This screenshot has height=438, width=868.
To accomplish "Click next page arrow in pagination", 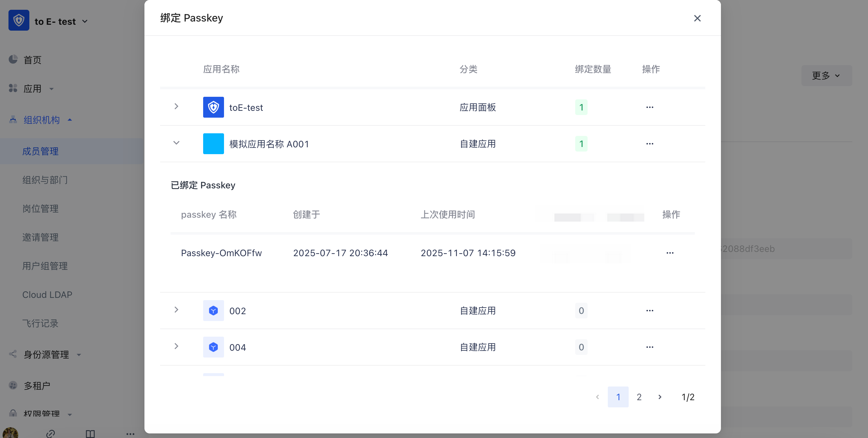I will [x=660, y=397].
